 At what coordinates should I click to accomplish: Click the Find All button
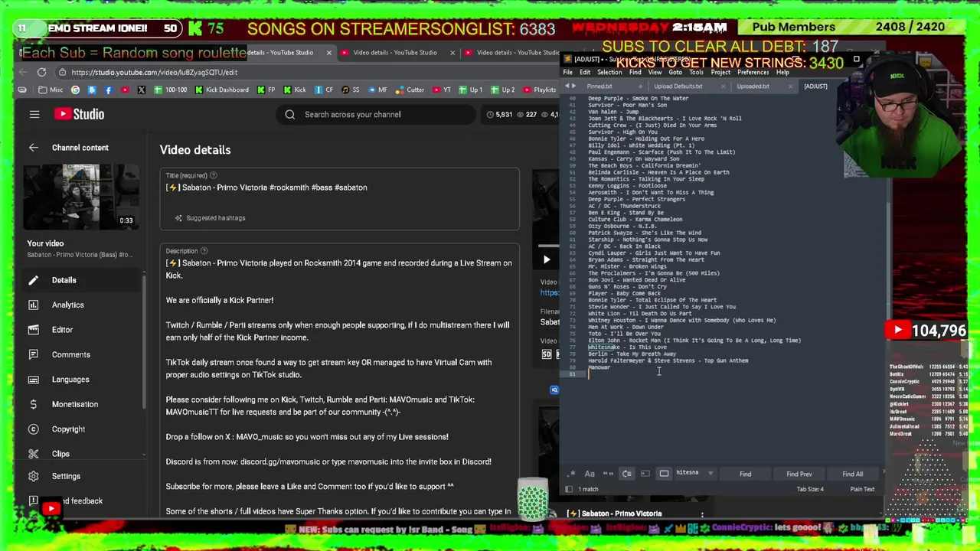point(853,474)
